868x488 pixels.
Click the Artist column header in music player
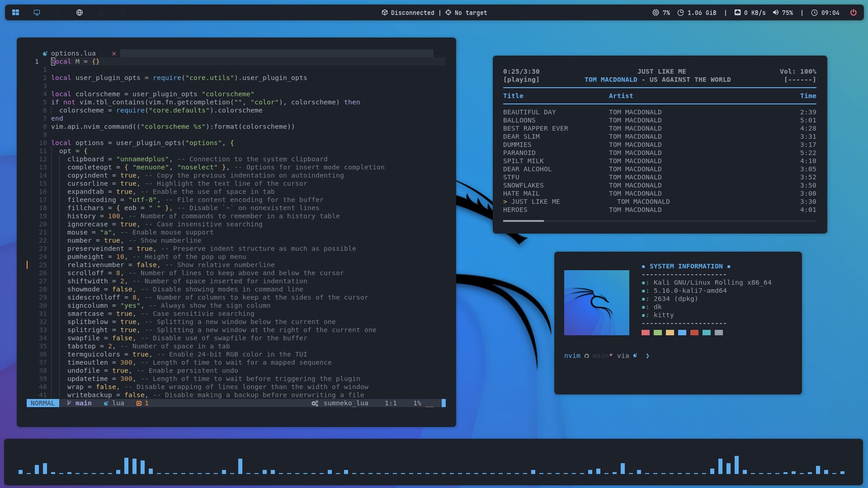tap(621, 96)
